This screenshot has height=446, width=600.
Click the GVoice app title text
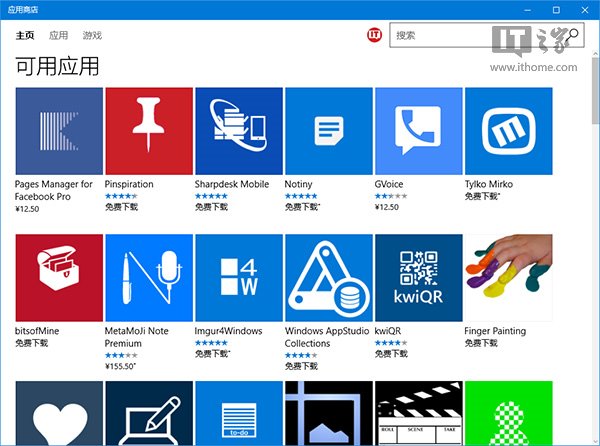389,184
